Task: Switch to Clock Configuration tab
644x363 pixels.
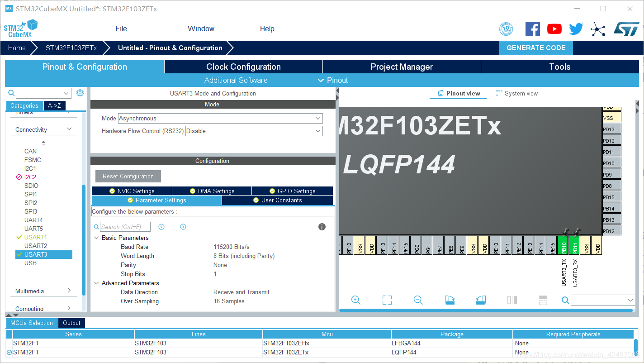Action: pos(243,67)
